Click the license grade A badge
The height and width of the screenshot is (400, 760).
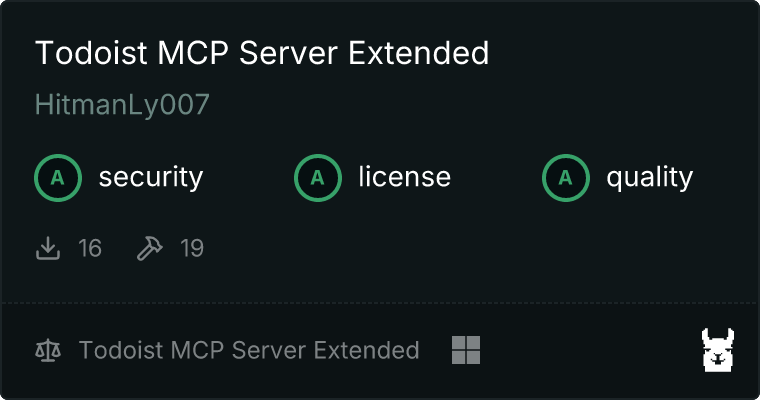pos(317,178)
